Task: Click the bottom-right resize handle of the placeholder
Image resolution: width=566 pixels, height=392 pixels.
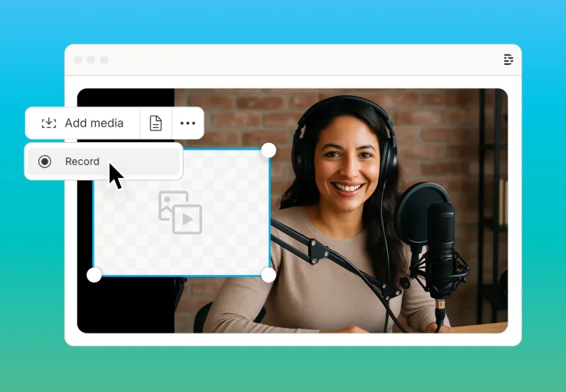Action: coord(269,275)
